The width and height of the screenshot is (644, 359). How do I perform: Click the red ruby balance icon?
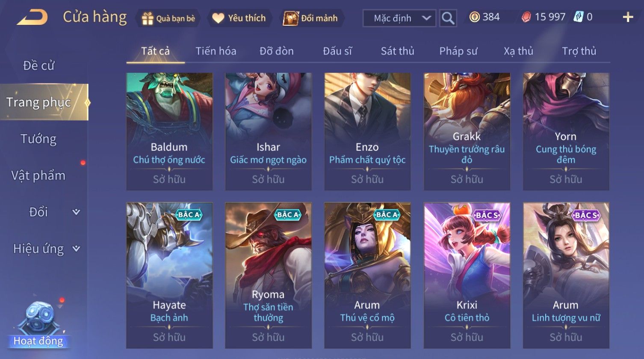coord(526,17)
